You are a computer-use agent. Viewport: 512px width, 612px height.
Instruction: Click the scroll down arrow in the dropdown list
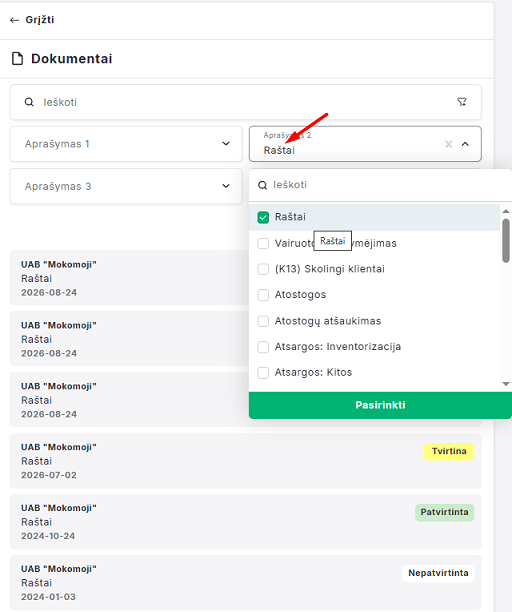[506, 384]
